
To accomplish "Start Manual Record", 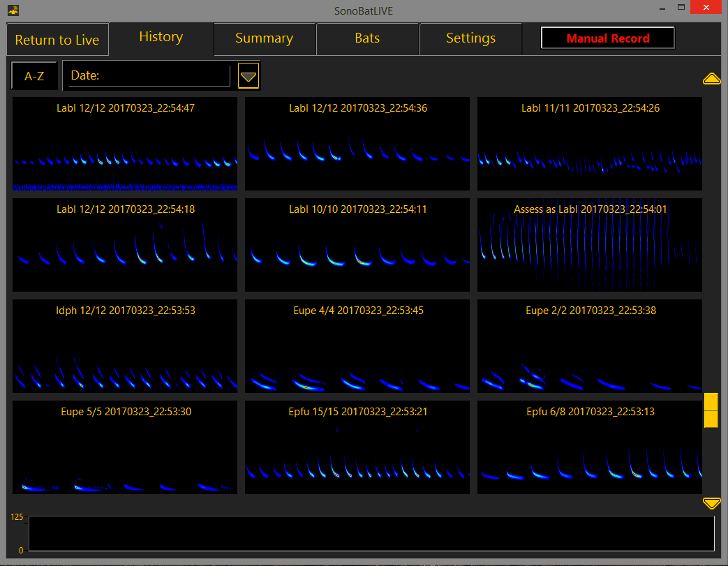I will (607, 38).
